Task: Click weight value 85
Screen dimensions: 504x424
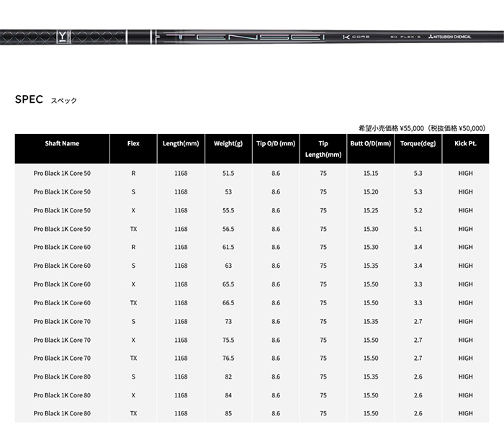Action: point(228,413)
